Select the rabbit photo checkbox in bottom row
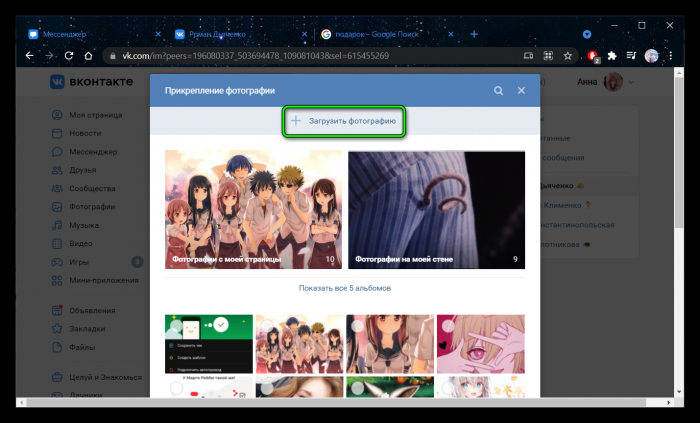700x423 pixels. pyautogui.click(x=358, y=388)
